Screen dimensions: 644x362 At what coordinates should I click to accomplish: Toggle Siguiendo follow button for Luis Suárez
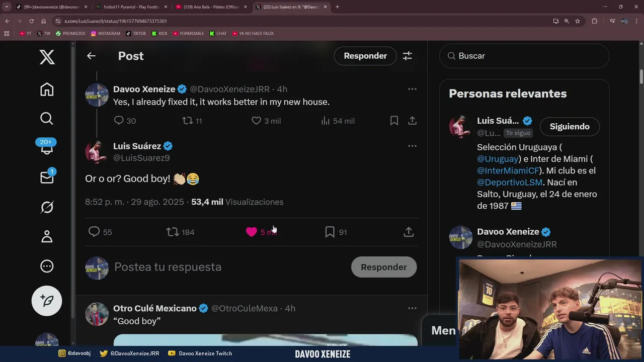tap(570, 127)
